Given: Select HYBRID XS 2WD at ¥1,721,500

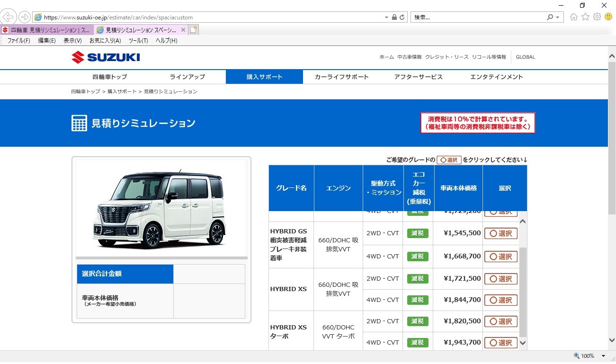Looking at the screenshot, I should (x=500, y=279).
